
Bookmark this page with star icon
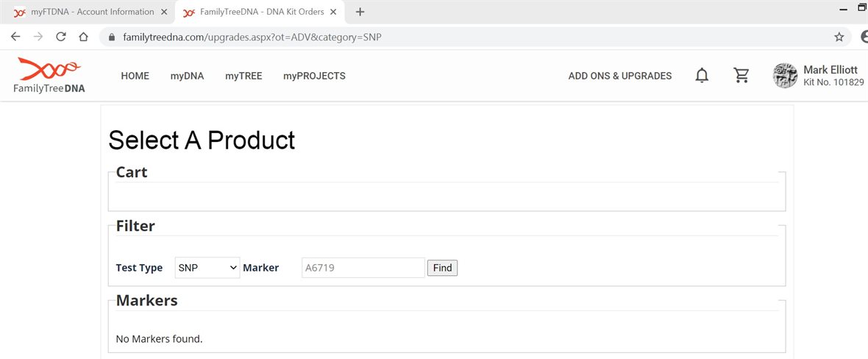[839, 37]
